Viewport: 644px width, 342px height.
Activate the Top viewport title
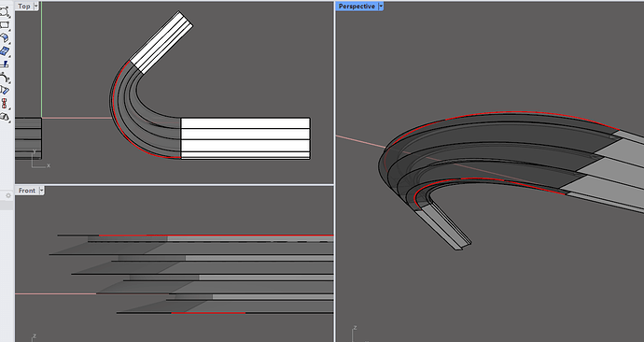24,7
